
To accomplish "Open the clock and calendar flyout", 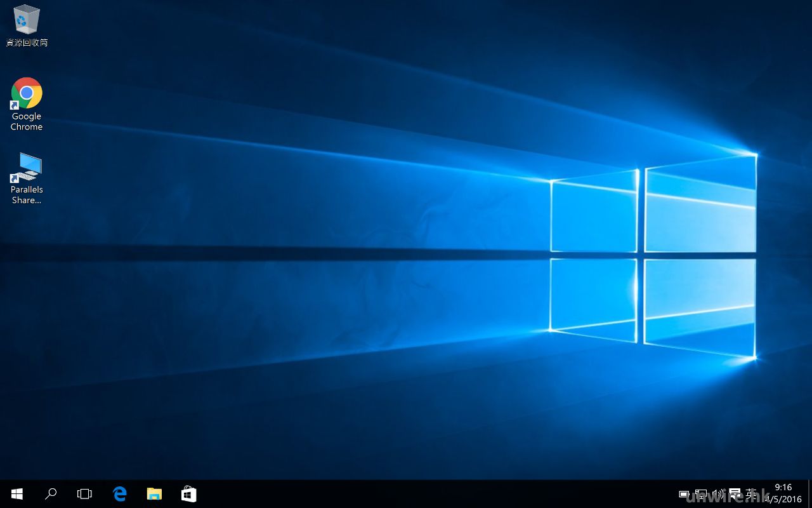I will coord(783,493).
